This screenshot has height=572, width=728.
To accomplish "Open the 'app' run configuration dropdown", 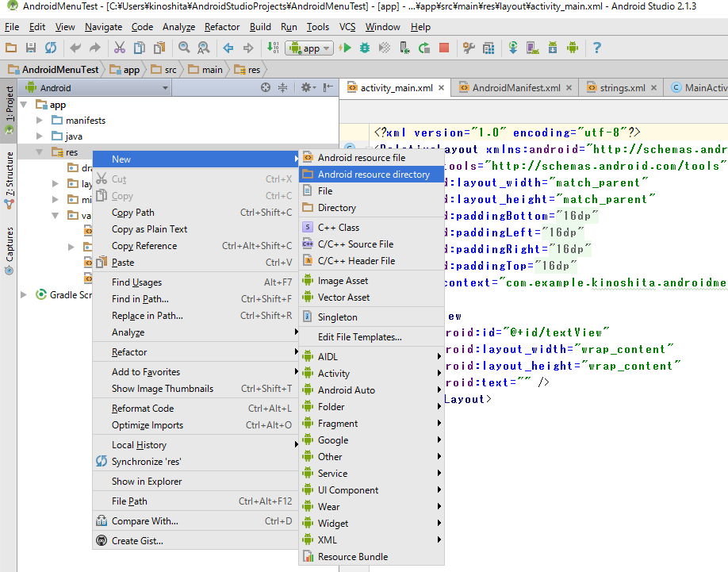I will click(x=309, y=48).
